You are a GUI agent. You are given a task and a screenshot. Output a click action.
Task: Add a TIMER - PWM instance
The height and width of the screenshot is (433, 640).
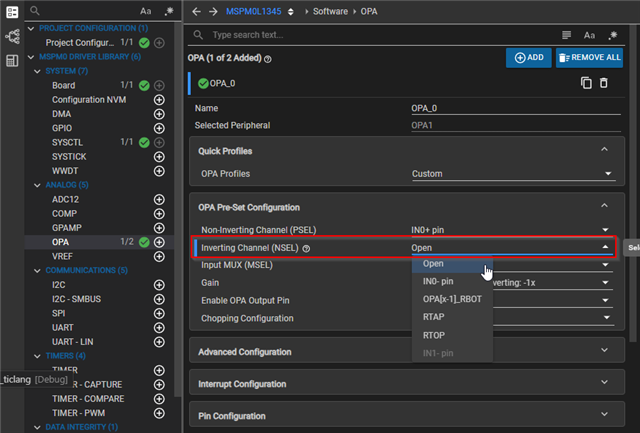tap(159, 413)
